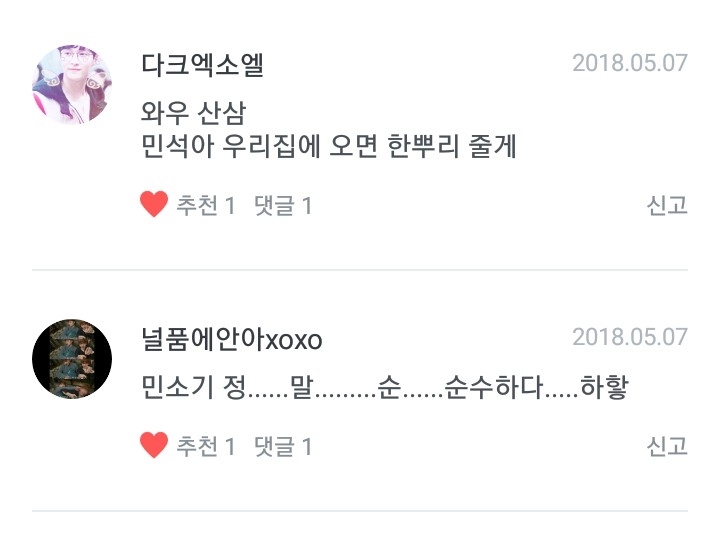Click the comment line 와우 산삼

click(x=193, y=113)
